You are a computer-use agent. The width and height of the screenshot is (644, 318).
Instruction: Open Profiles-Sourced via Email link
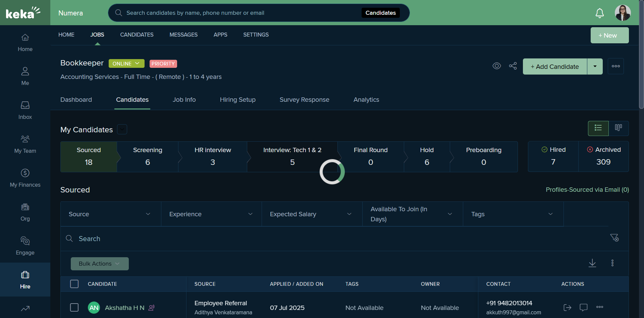pyautogui.click(x=587, y=190)
